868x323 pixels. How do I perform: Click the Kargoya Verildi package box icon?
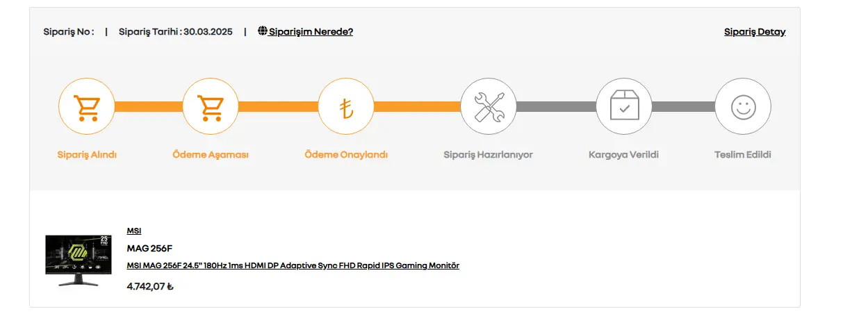[x=624, y=107]
